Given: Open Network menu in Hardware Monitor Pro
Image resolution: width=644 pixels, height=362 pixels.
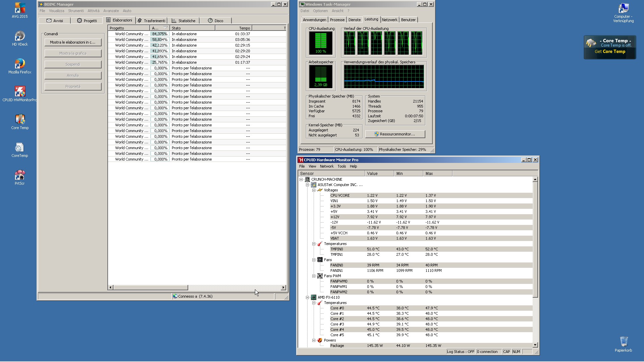Looking at the screenshot, I should tap(327, 166).
